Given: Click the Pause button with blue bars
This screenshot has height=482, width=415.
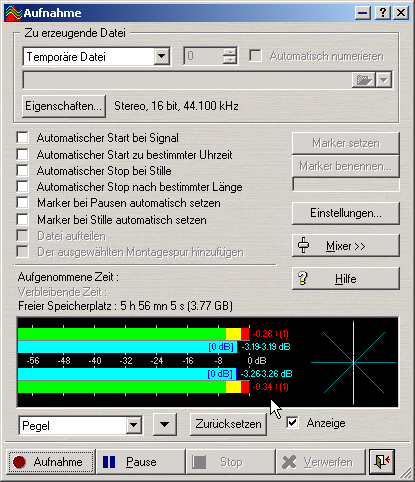Looking at the screenshot, I should click(x=141, y=462).
